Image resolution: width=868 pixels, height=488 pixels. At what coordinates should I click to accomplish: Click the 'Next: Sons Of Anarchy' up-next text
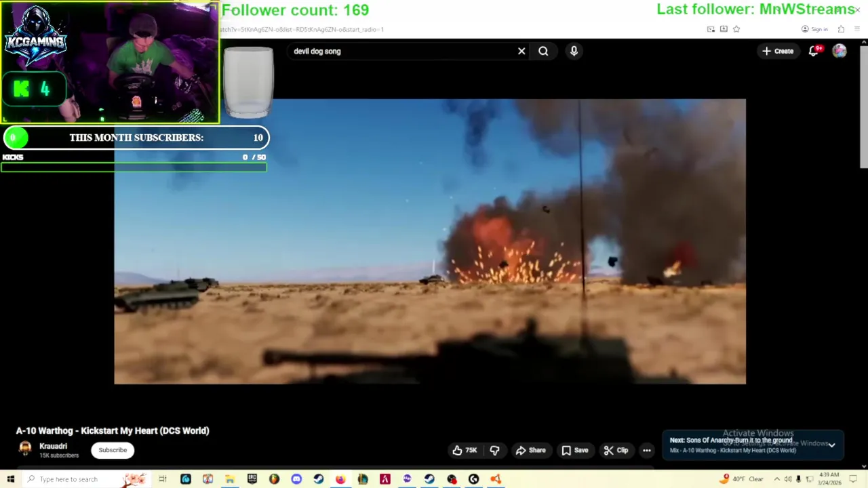tap(731, 441)
